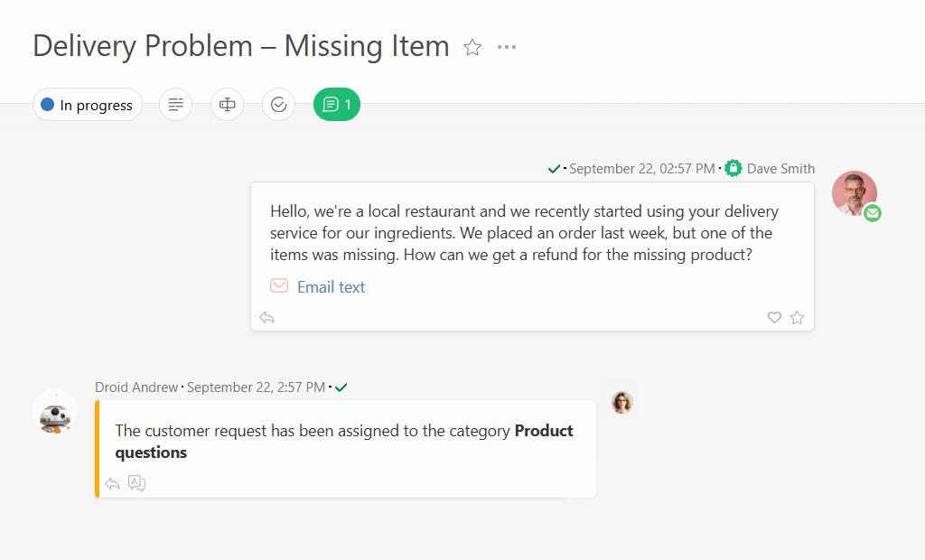
Task: Click the small avatar beside the droid message
Action: 622,403
